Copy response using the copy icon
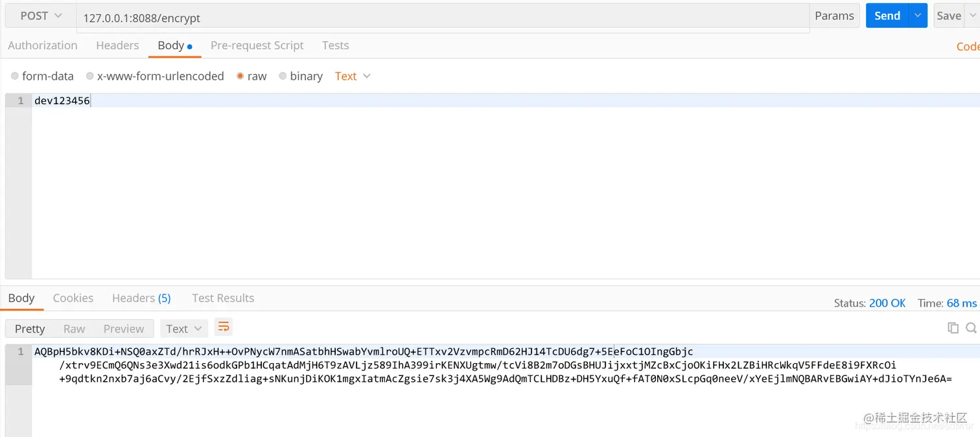The width and height of the screenshot is (980, 437). tap(953, 328)
